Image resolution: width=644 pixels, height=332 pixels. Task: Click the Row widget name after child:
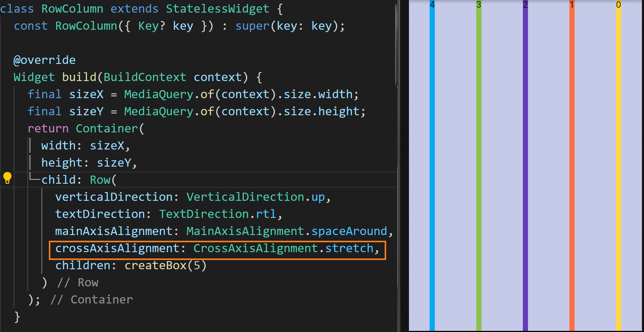pos(100,180)
